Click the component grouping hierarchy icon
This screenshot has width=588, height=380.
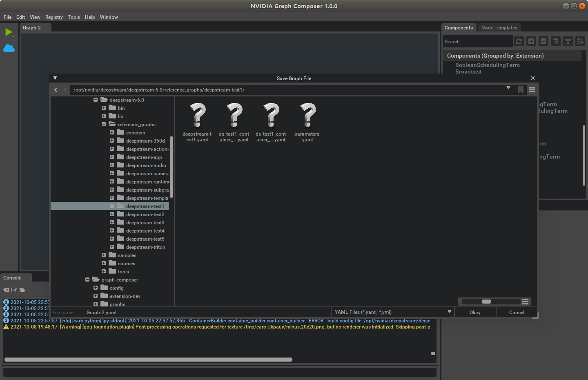tap(556, 41)
